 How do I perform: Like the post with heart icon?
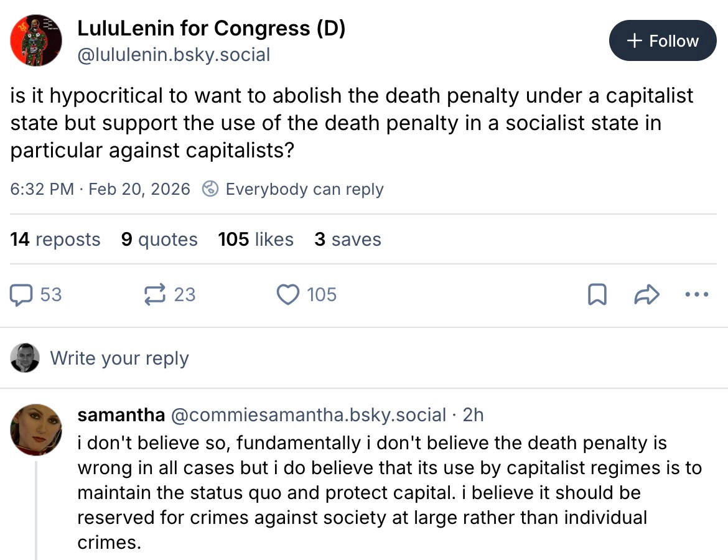tap(287, 294)
